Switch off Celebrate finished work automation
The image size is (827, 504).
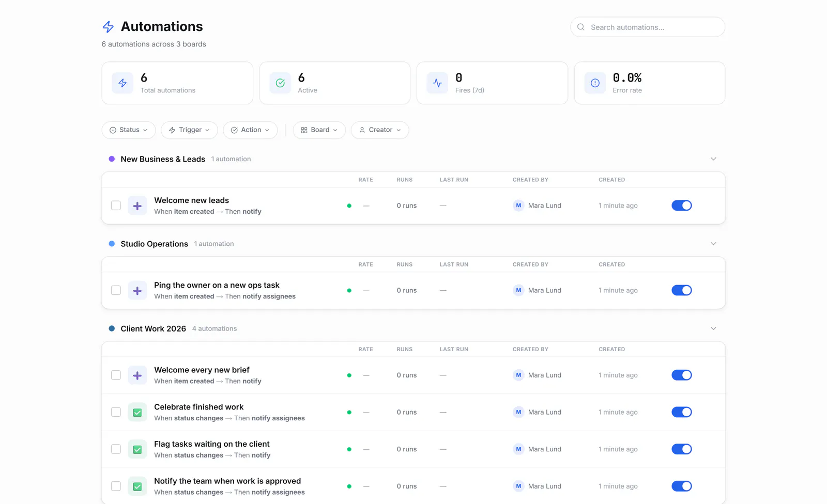[x=682, y=412]
